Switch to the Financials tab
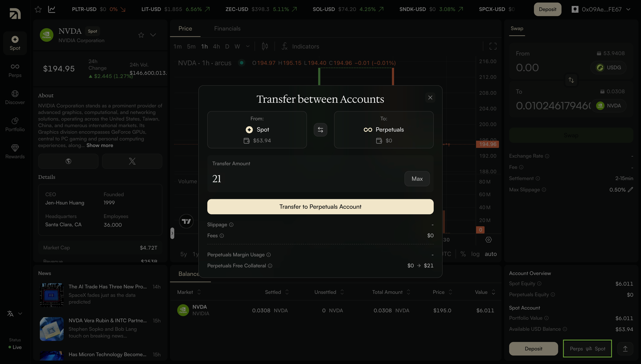The height and width of the screenshot is (364, 641). [227, 29]
